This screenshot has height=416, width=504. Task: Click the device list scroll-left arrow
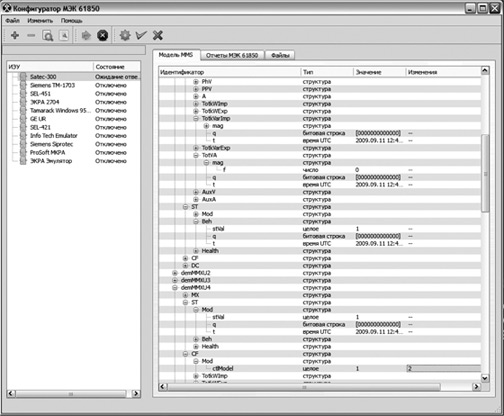(x=11, y=393)
